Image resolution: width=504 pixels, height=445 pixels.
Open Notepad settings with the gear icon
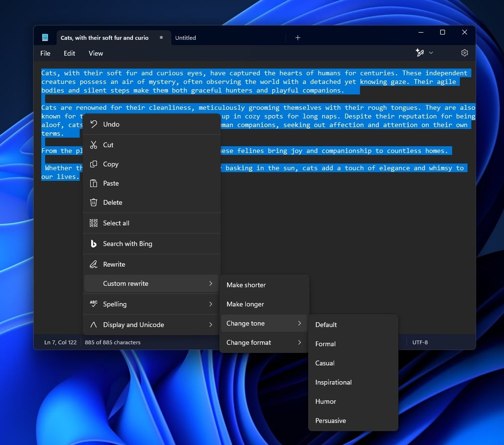click(x=464, y=53)
